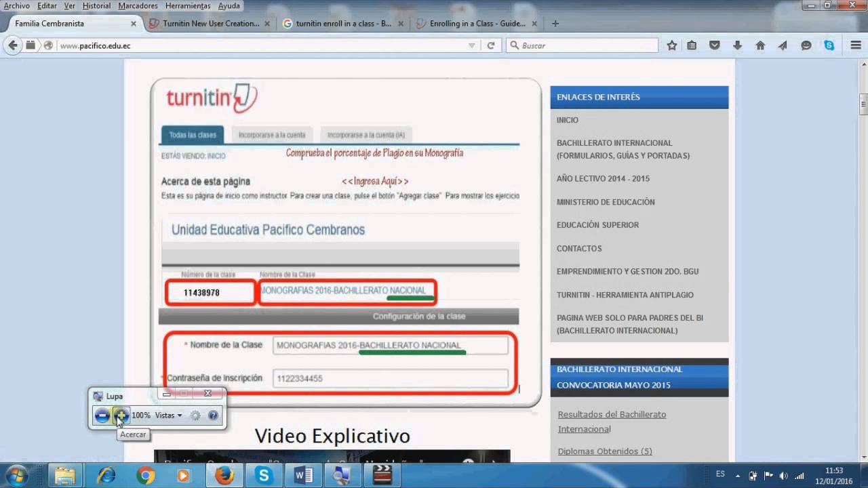
Task: Zoom out with Lupa minus button
Action: pos(102,415)
